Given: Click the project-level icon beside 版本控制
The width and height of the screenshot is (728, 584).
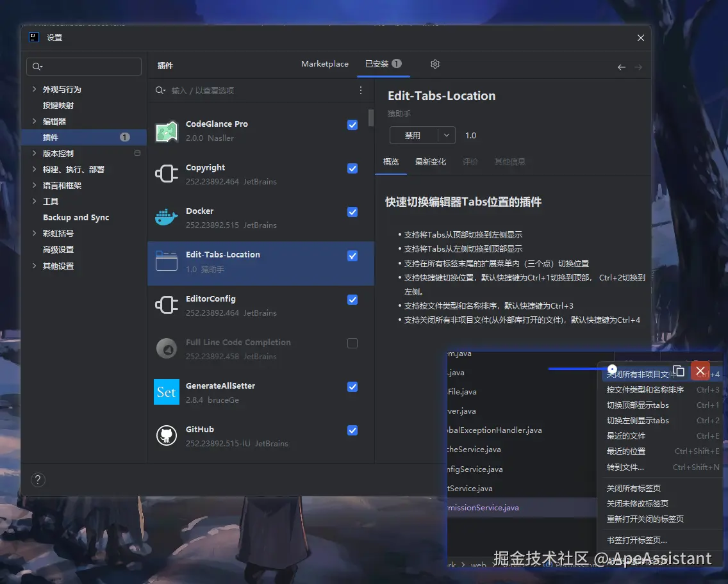Looking at the screenshot, I should (x=137, y=153).
